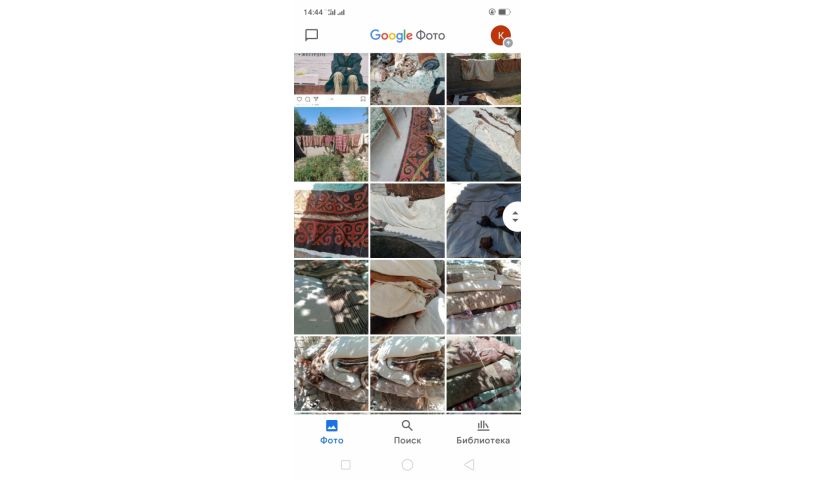This screenshot has height=480, width=816.
Task: Switch to the Поиск tab label
Action: (407, 440)
